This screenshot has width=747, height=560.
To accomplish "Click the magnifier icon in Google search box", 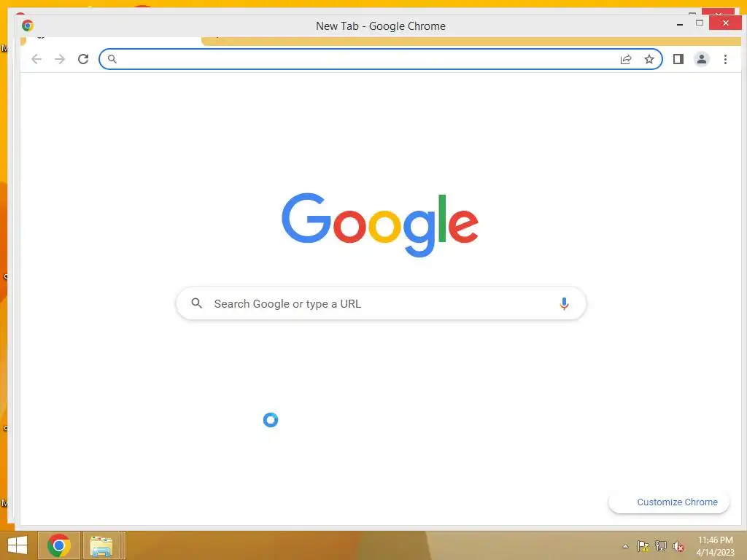I will pos(196,303).
